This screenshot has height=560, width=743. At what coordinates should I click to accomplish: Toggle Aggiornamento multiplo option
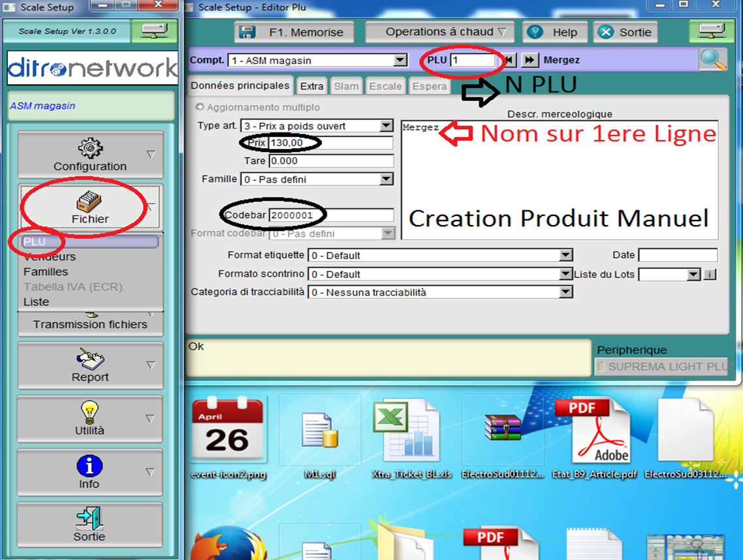[x=200, y=107]
